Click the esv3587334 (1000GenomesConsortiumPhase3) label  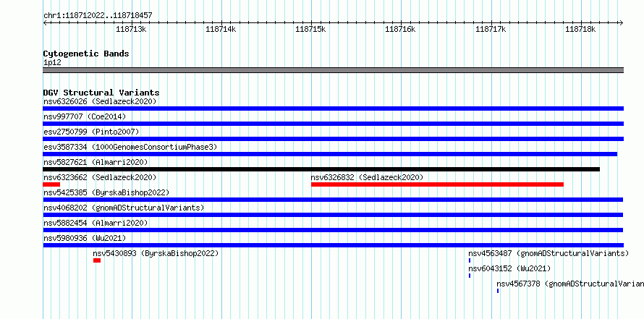[130, 147]
